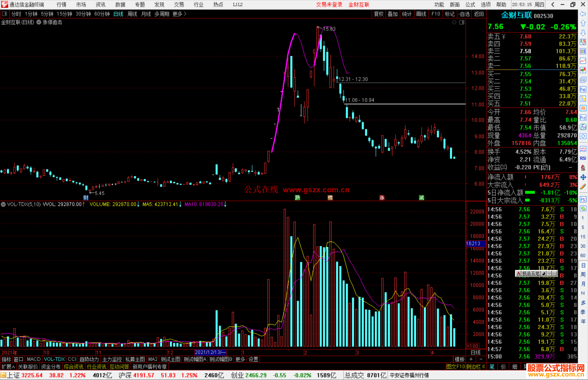This screenshot has width=588, height=380.
Task: Open the 模板 template menu
Action: 460,359
